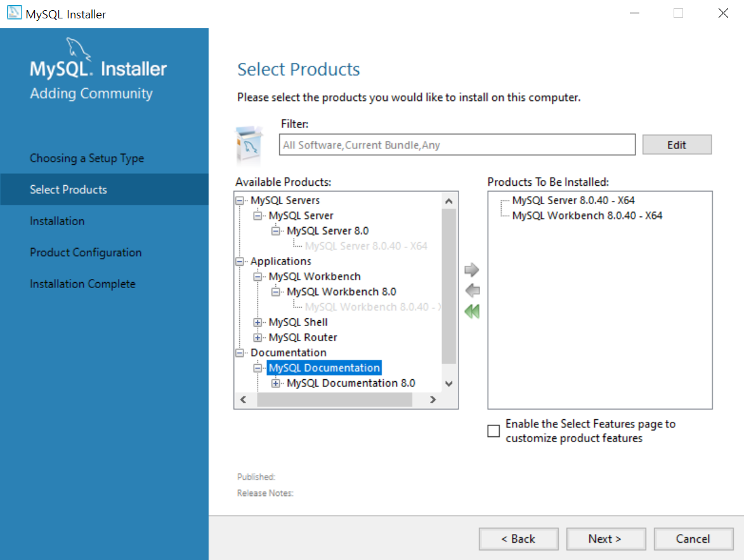Click the remove-product left arrow icon

point(472,290)
